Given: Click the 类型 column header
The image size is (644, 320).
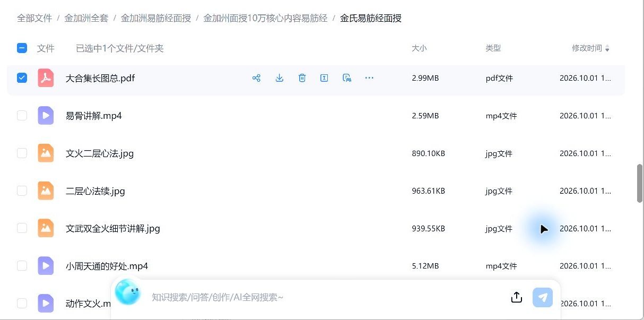Looking at the screenshot, I should point(493,48).
